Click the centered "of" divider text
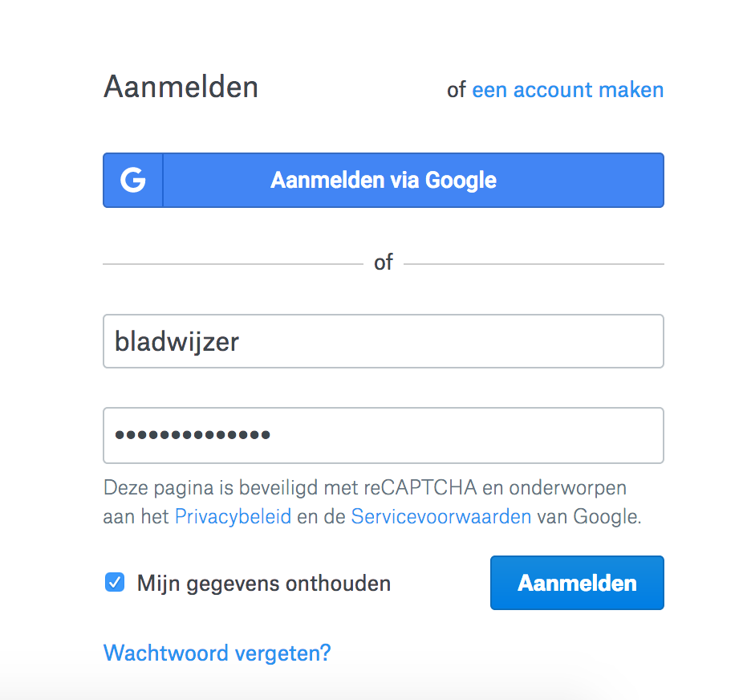The image size is (743, 700). [384, 262]
